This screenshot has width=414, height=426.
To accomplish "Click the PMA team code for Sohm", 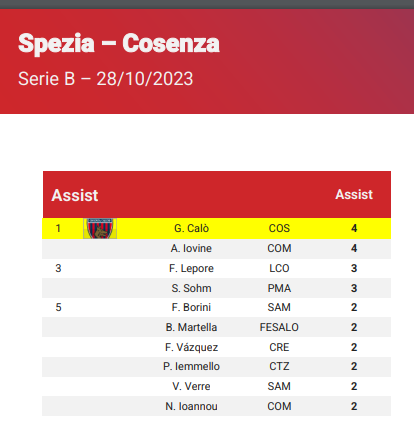I will click(279, 288).
